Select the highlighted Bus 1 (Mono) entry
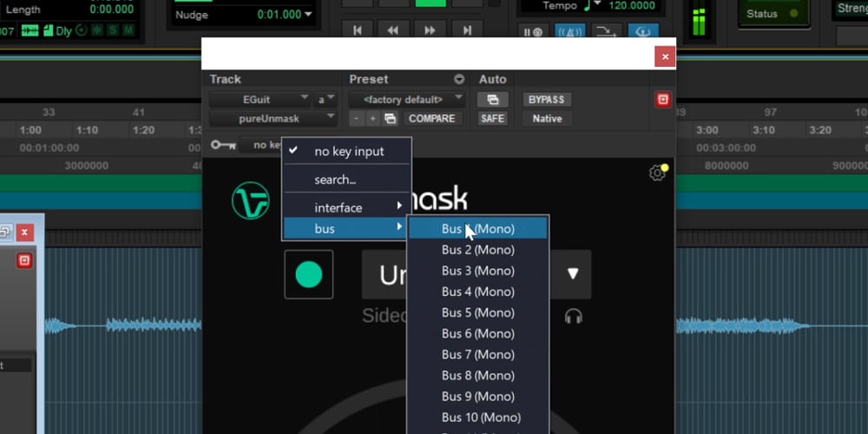This screenshot has width=868, height=434. pos(478,228)
